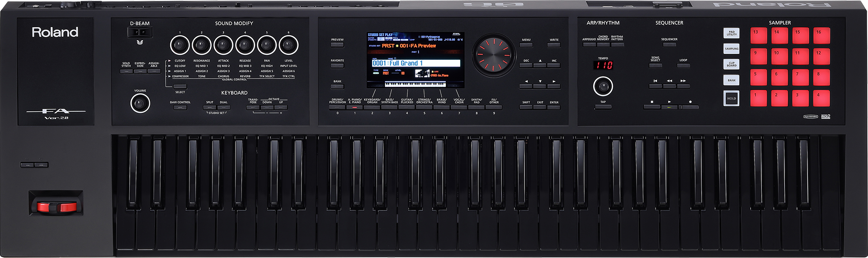Select the Full Grand 1 tone field

click(416, 63)
